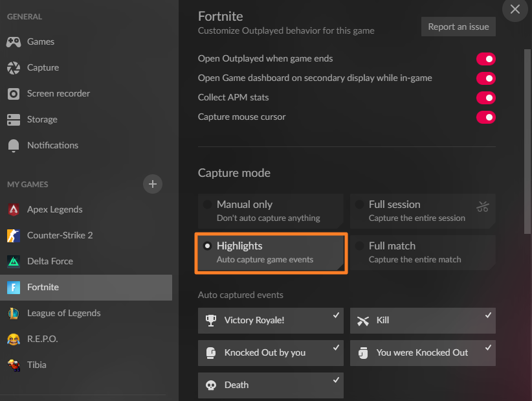
Task: Add a game with the plus button
Action: [153, 184]
